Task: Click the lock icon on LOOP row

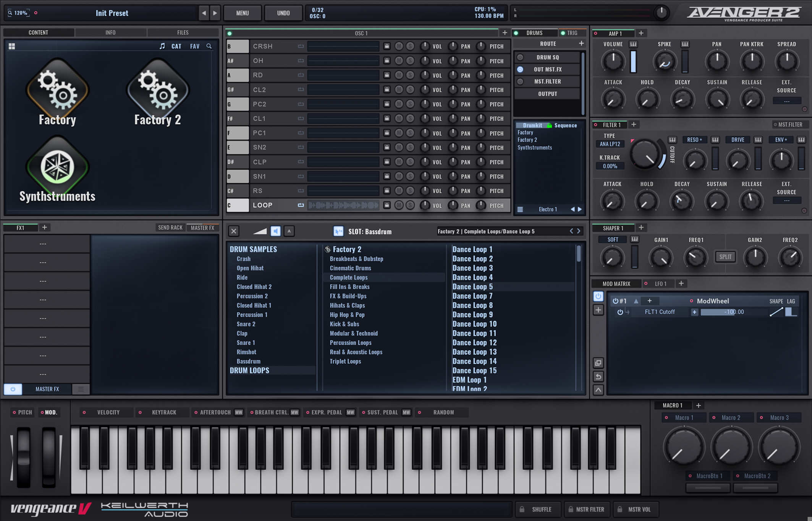Action: [x=387, y=205]
